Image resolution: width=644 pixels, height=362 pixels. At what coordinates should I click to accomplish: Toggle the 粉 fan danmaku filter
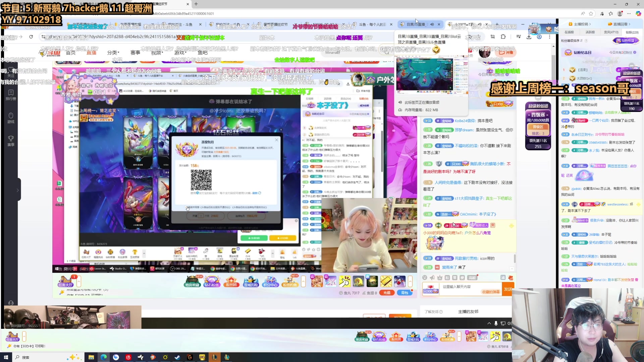tap(447, 278)
